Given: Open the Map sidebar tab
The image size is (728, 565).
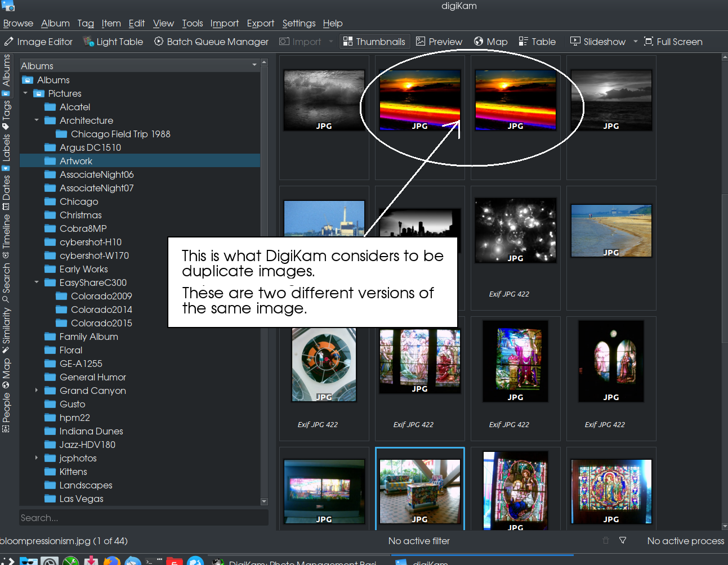Looking at the screenshot, I should coord(6,373).
